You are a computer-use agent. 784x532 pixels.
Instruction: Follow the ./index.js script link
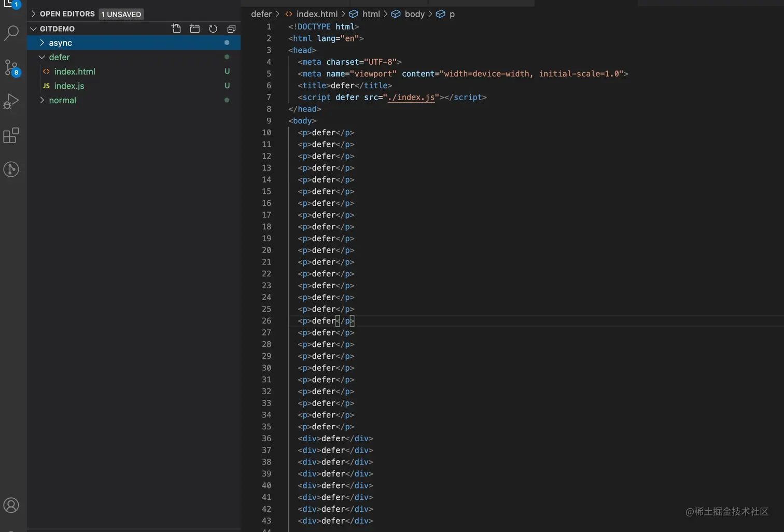[x=411, y=97]
